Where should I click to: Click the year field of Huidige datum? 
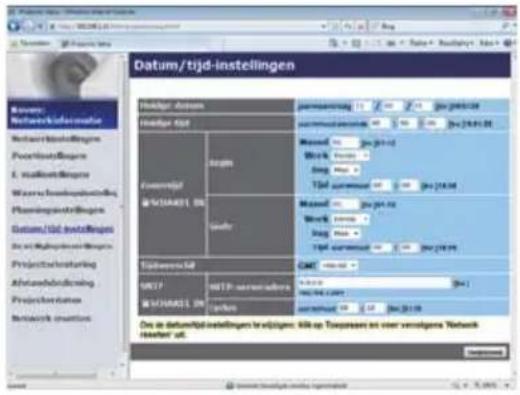pos(362,106)
